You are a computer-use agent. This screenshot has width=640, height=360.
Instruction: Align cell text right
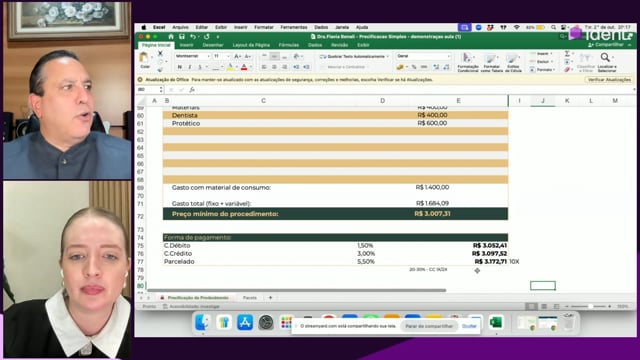[x=284, y=67]
